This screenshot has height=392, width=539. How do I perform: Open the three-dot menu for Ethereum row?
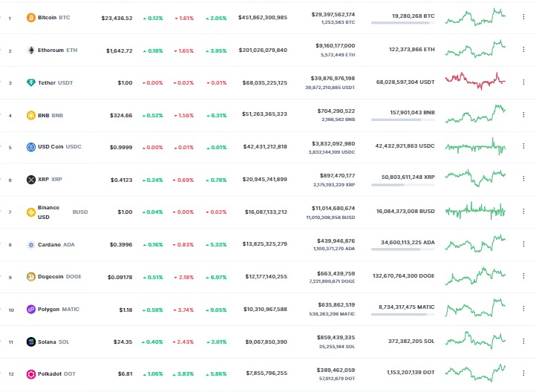[x=523, y=49]
